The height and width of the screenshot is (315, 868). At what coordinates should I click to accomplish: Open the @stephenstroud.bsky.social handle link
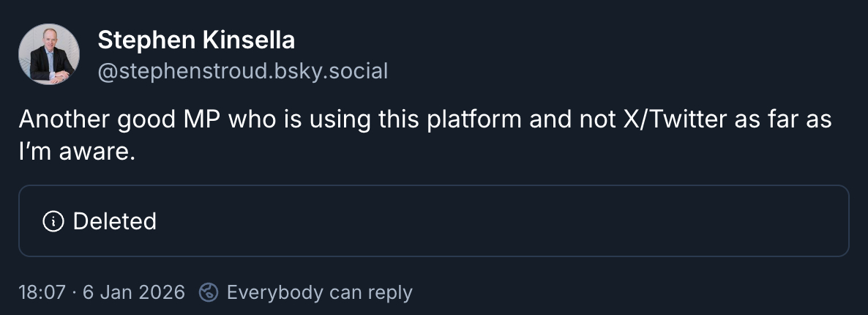pyautogui.click(x=242, y=71)
